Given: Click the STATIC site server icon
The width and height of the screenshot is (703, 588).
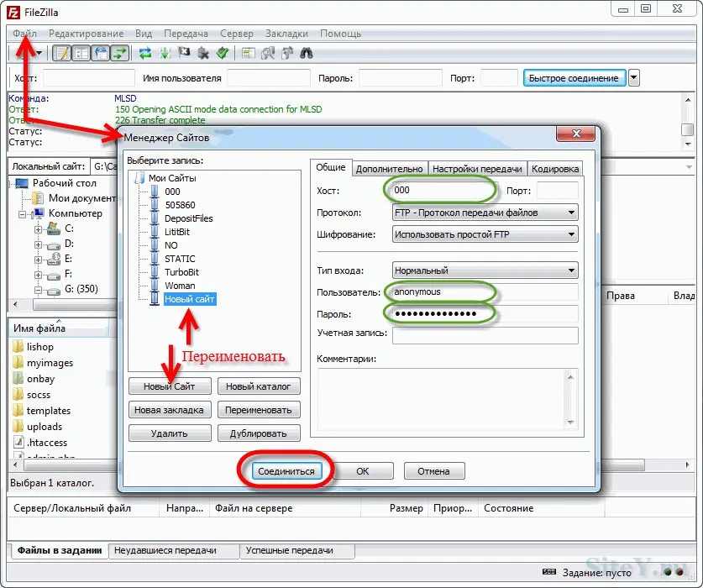Looking at the screenshot, I should (x=155, y=259).
